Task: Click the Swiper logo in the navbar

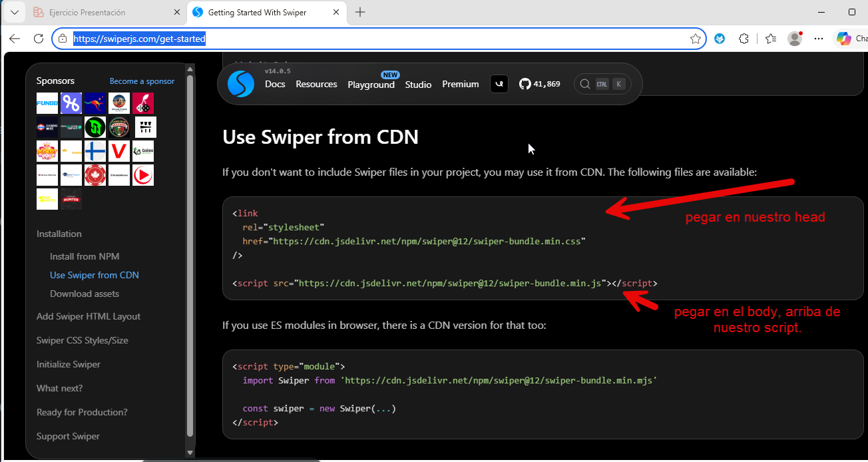Action: tap(240, 84)
